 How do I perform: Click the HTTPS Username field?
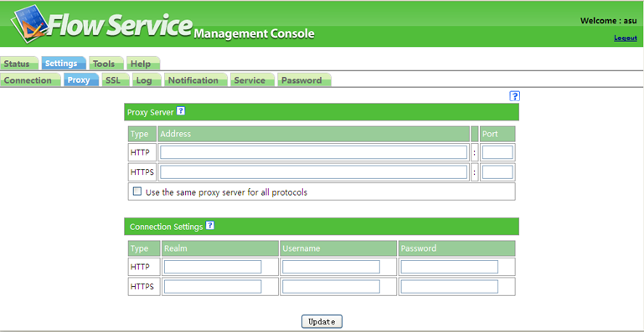(331, 287)
